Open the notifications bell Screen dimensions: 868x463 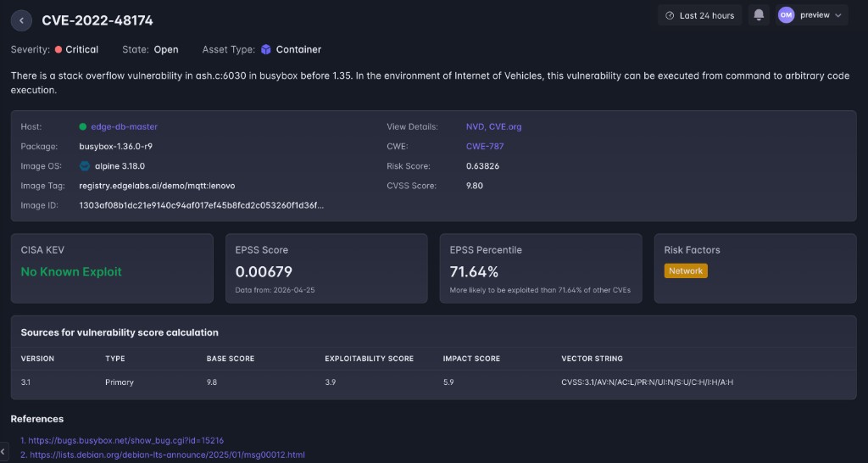coord(759,15)
